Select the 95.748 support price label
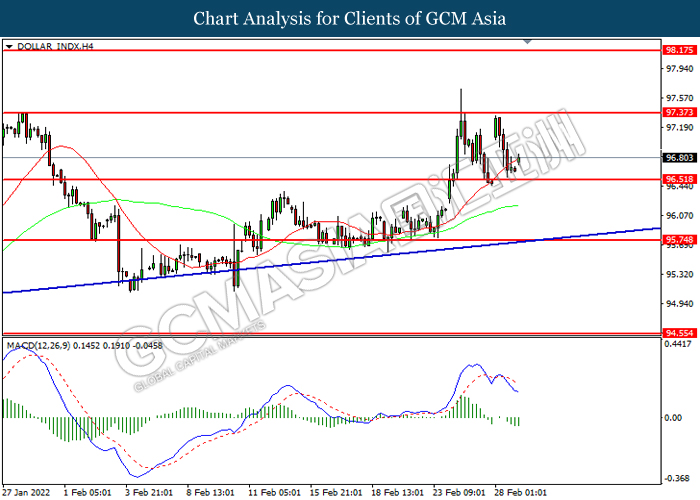Screen dimensions: 700x500 (679, 240)
